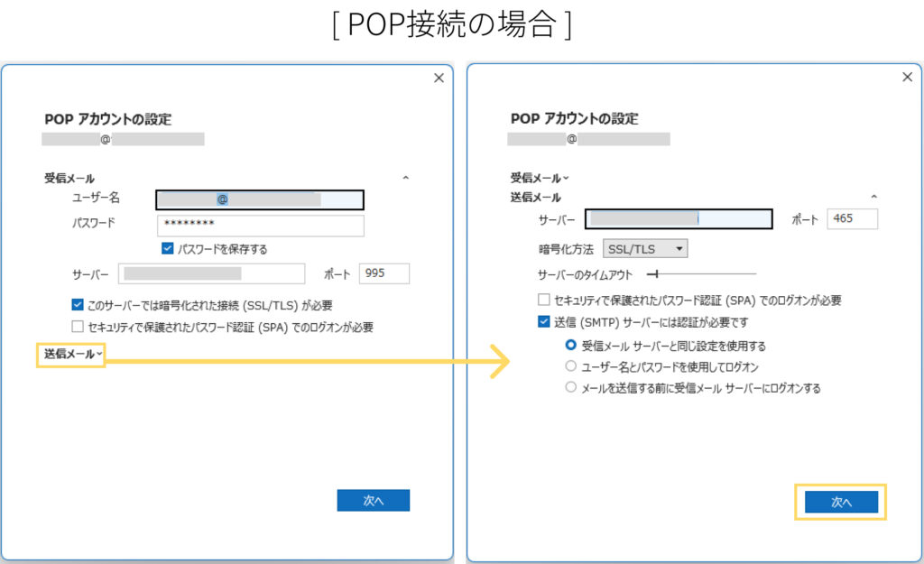Uncheck 送信 (SMTP) サーバーには認証が必要です

pyautogui.click(x=543, y=322)
